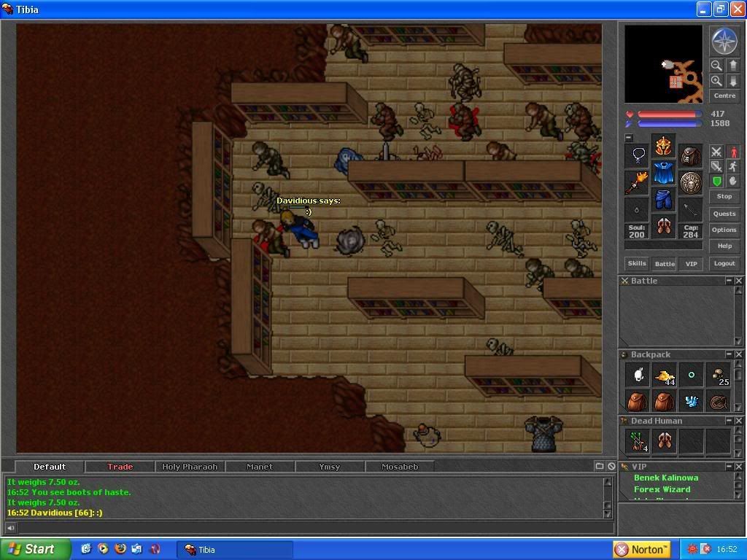The width and height of the screenshot is (747, 560).
Task: Select the teal ring in Backpack
Action: [692, 375]
